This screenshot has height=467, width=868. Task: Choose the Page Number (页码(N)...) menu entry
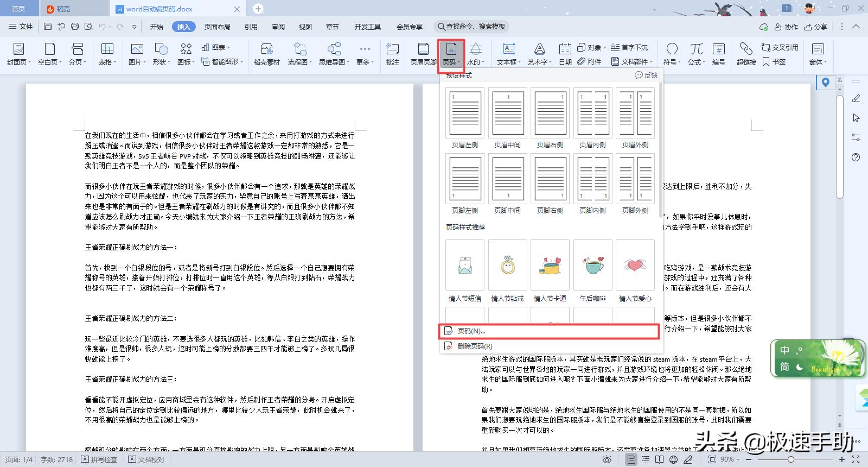(x=549, y=331)
